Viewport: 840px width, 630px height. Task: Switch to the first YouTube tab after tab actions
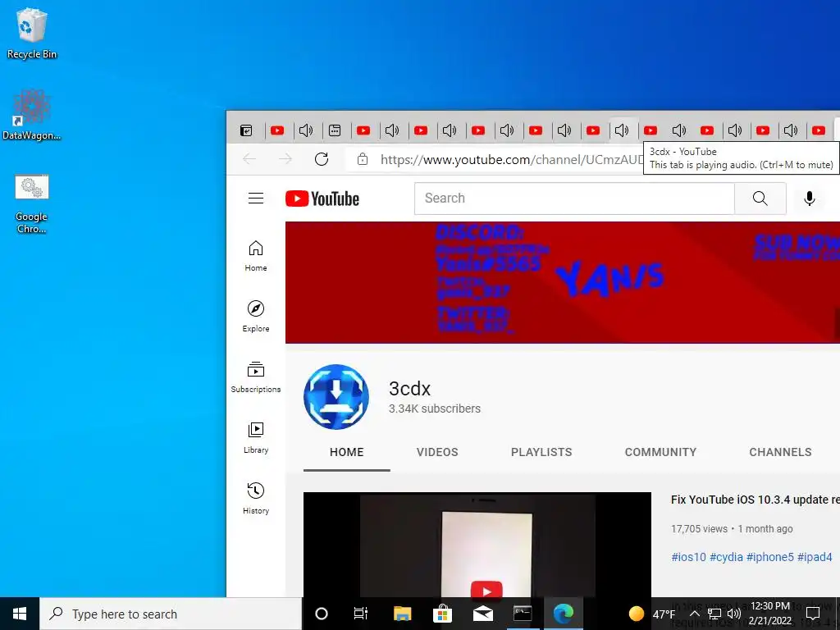[x=277, y=130]
